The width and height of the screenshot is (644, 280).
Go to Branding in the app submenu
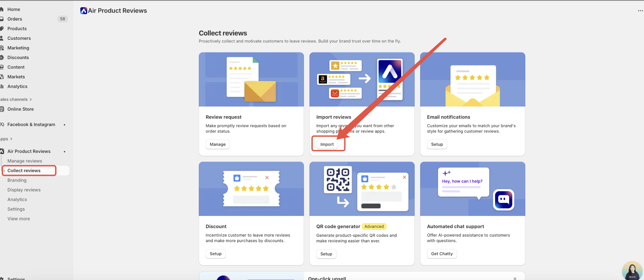(x=17, y=180)
